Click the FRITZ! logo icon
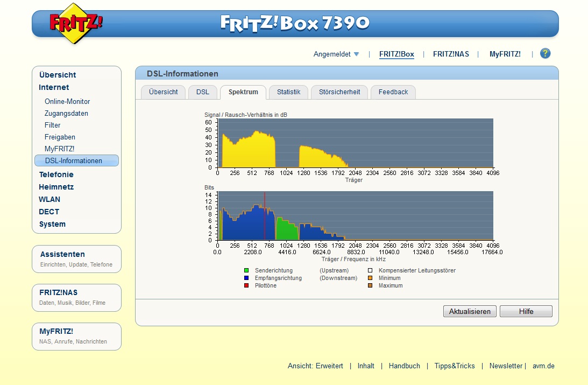The height and width of the screenshot is (385, 588). pos(76,23)
